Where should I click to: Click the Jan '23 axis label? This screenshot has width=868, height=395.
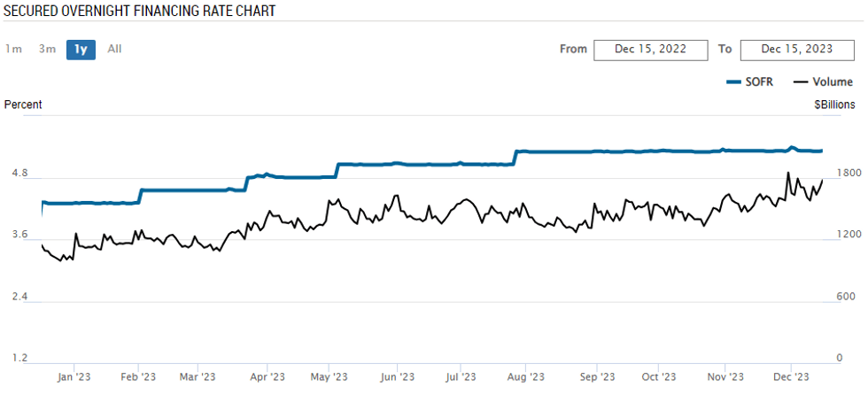click(74, 376)
